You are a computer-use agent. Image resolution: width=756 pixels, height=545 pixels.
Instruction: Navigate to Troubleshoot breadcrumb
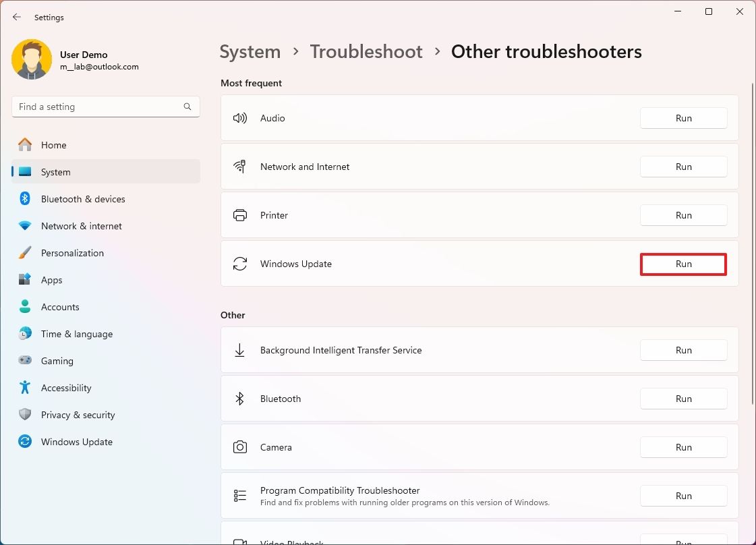(366, 52)
